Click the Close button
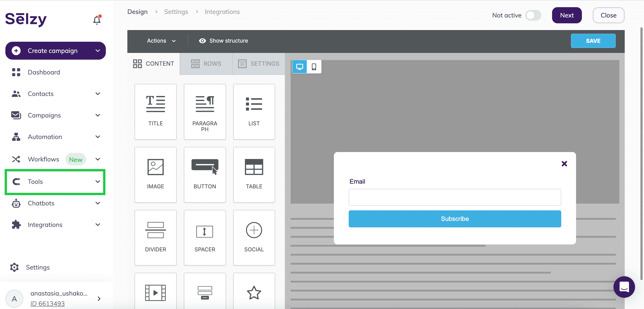This screenshot has width=644, height=309. (x=608, y=15)
